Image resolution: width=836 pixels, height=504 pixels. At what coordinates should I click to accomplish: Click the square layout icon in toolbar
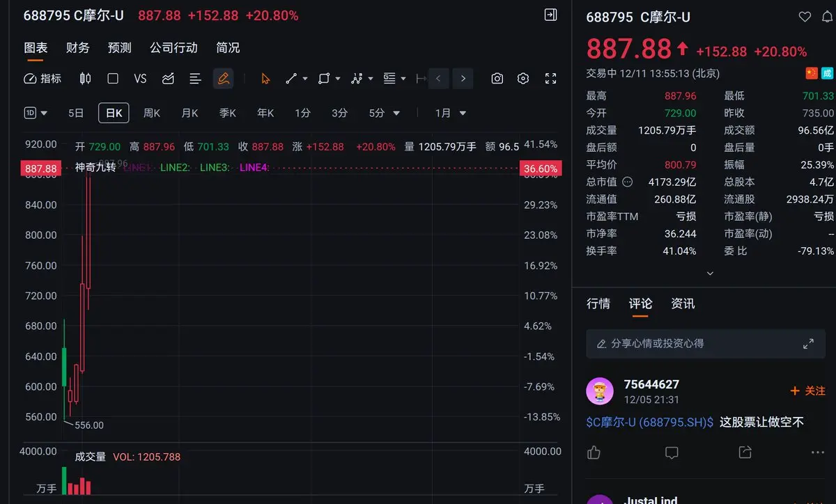tap(113, 79)
